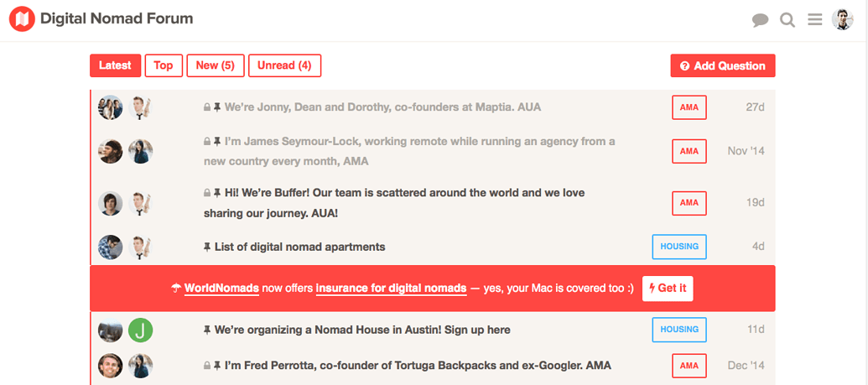Click the green J avatar on Austin thread
Screen dimensions: 868x385
(x=140, y=330)
